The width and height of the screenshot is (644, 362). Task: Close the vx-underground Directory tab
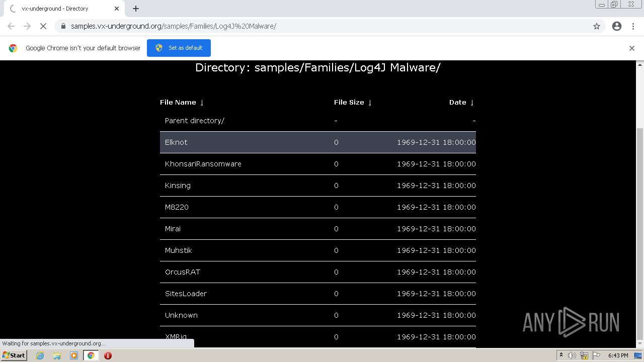[x=117, y=9]
